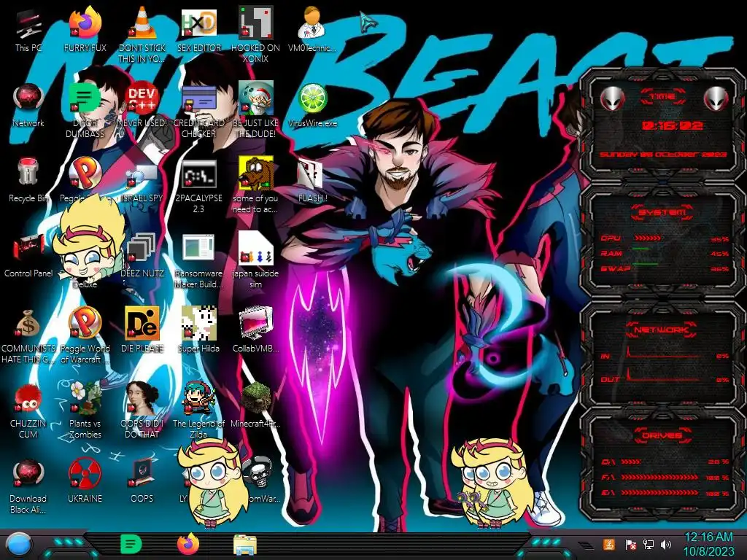Open the Action Center flag tray icon
Image resolution: width=747 pixels, height=560 pixels.
click(x=630, y=544)
